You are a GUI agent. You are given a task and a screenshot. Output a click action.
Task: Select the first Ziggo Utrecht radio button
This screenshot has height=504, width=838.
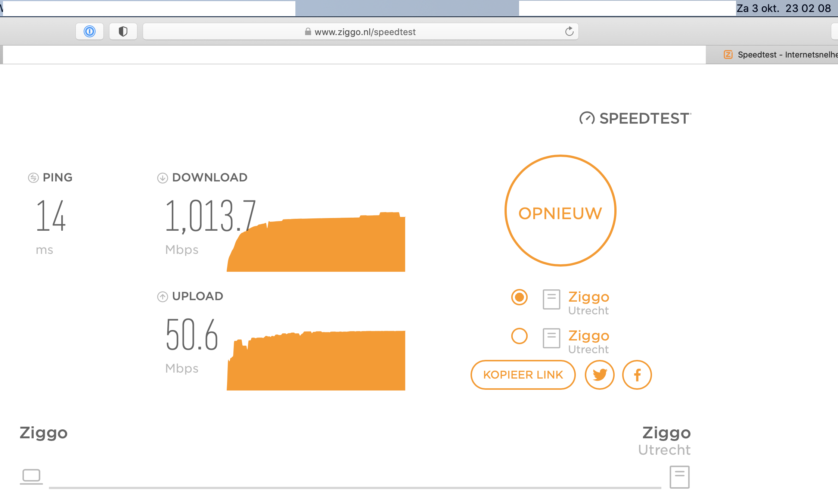click(519, 297)
